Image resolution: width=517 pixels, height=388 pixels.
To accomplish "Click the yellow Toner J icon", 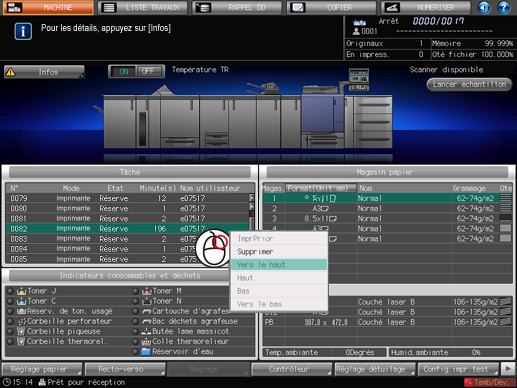I will [21, 291].
